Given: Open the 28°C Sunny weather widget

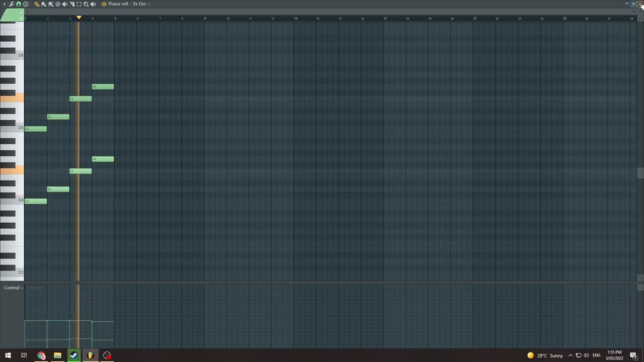Looking at the screenshot, I should click(545, 355).
